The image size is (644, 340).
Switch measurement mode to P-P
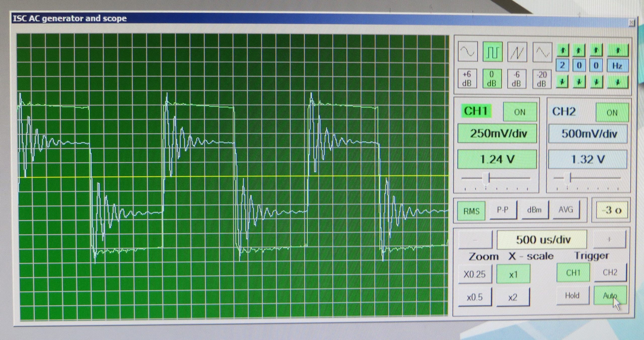pyautogui.click(x=503, y=210)
